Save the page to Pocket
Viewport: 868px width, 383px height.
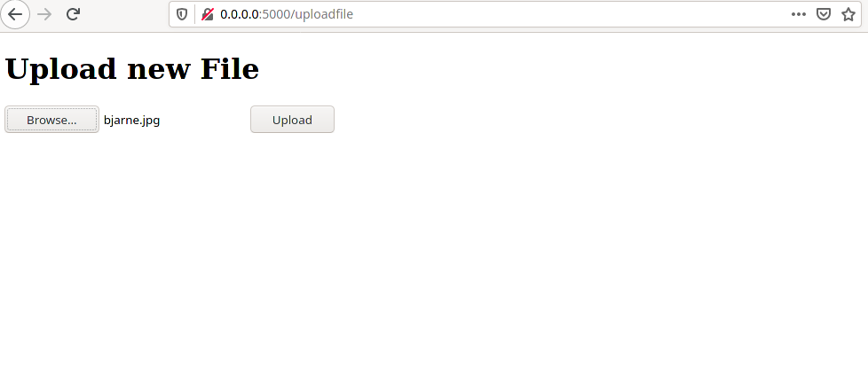[824, 14]
